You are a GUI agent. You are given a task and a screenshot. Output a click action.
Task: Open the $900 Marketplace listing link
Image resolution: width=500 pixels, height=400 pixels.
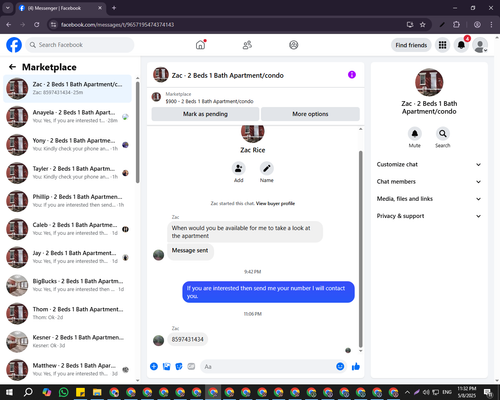(x=209, y=101)
